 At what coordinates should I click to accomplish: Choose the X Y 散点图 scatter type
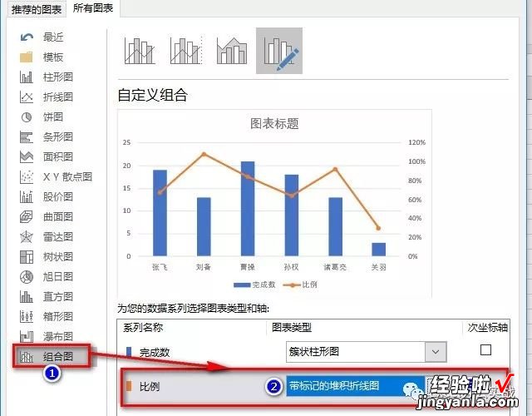coord(57,177)
